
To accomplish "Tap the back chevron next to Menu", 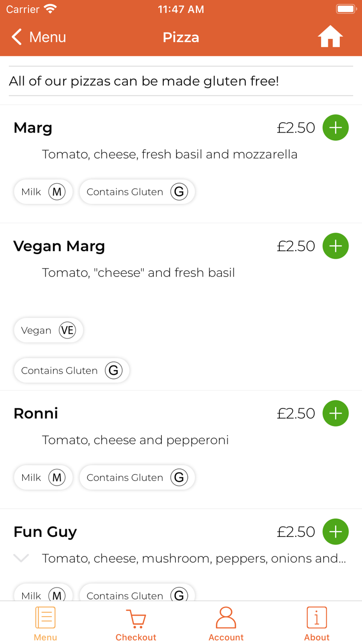I will [16, 37].
